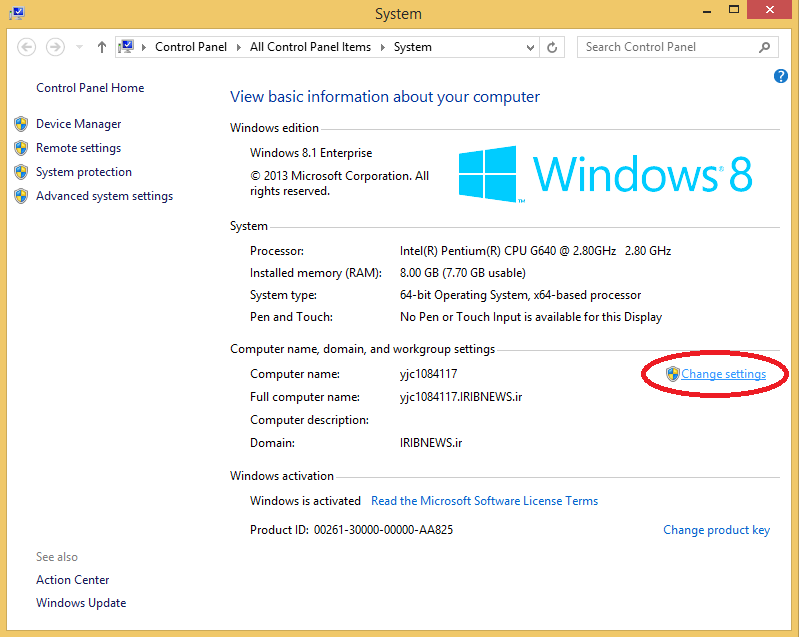The width and height of the screenshot is (799, 637).
Task: Expand chevron before Control Panel breadcrumb
Action: pos(144,47)
